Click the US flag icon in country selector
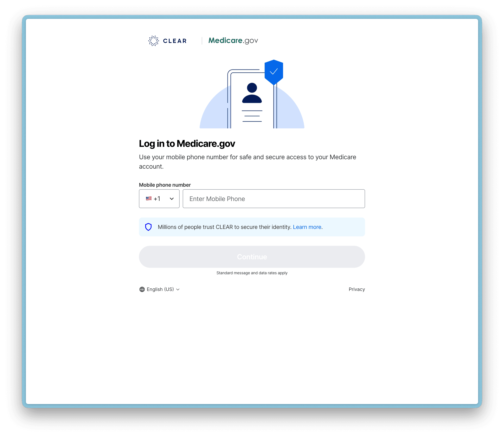Screen dimensions: 504x437 (149, 199)
